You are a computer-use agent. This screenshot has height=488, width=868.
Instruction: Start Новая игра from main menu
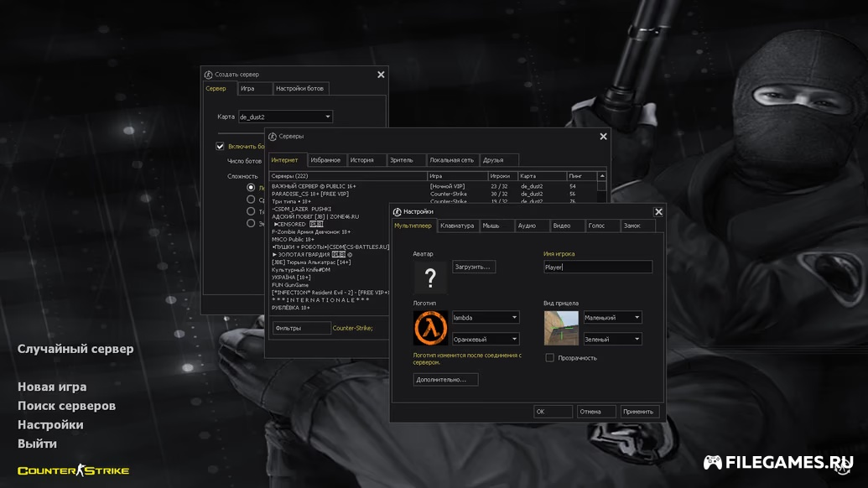coord(52,387)
